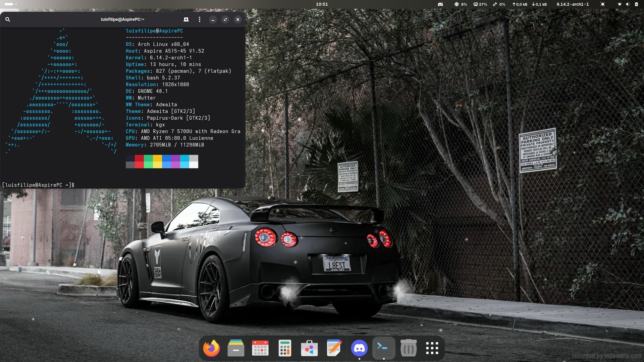Click the 'OS: Arch Linux x86_64' line
The height and width of the screenshot is (362, 644).
point(157,44)
